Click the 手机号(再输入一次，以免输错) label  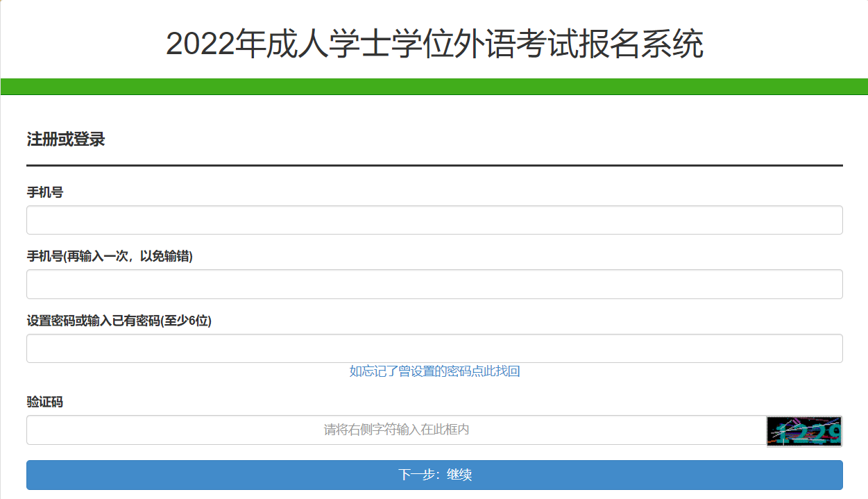[x=110, y=257]
